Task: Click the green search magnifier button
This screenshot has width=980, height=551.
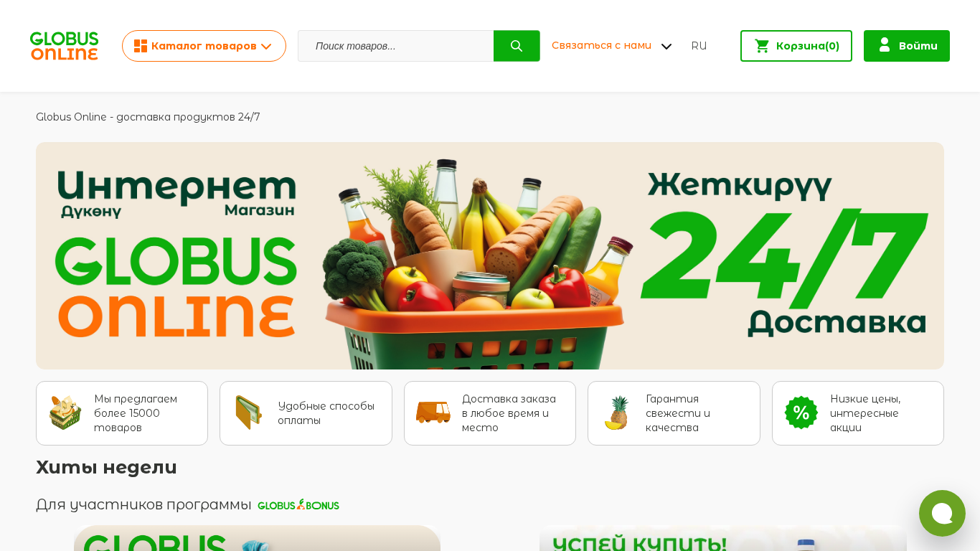Action: (x=517, y=46)
